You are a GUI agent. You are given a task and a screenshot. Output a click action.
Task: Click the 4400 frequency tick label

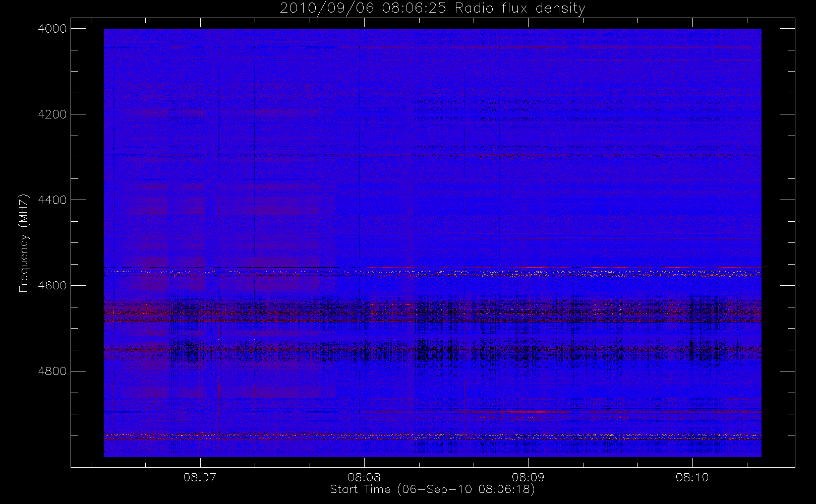(52, 200)
